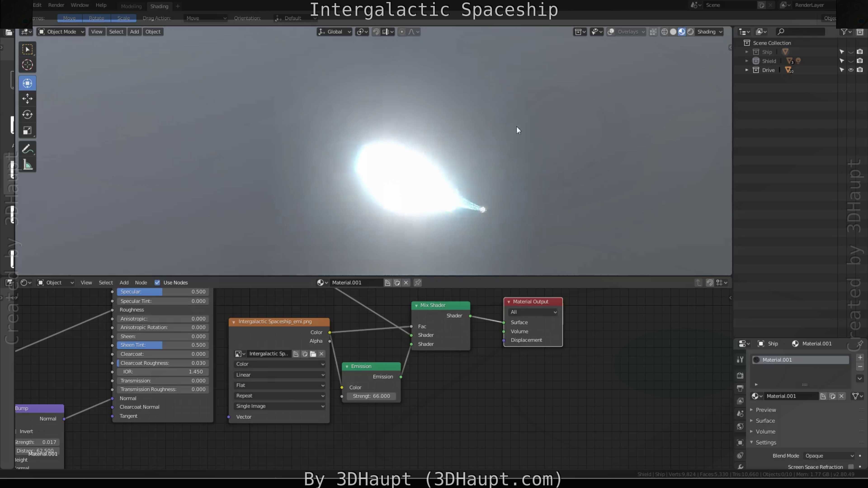This screenshot has height=488, width=868.
Task: Toggle Screen Space Refraction checkbox
Action: click(851, 467)
